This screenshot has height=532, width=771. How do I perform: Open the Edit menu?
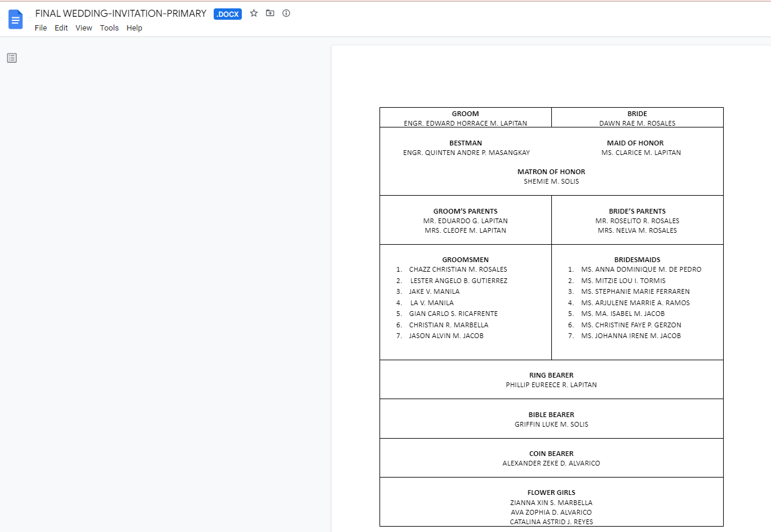pos(61,28)
